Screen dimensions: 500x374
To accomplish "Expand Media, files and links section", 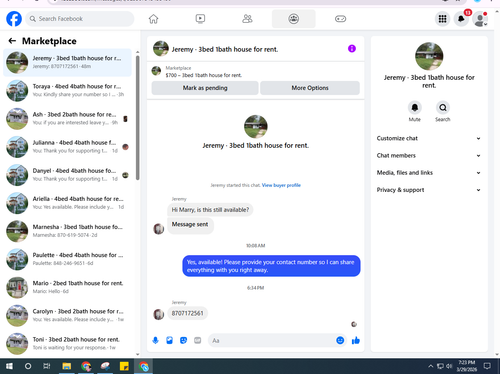I will point(429,173).
